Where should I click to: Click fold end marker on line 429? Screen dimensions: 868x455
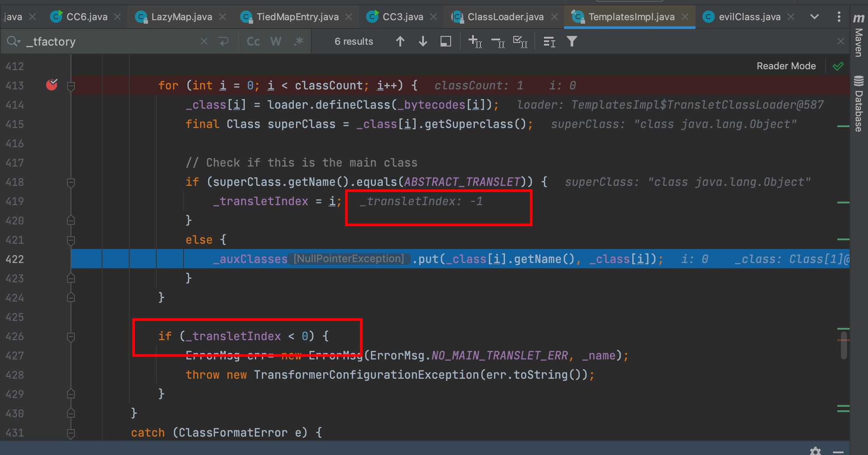[71, 394]
